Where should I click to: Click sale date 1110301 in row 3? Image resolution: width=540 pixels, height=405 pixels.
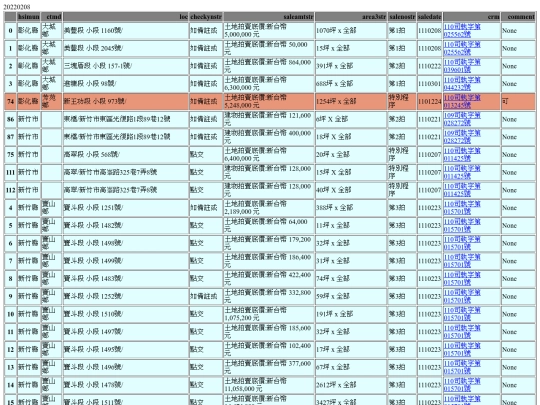click(x=429, y=84)
